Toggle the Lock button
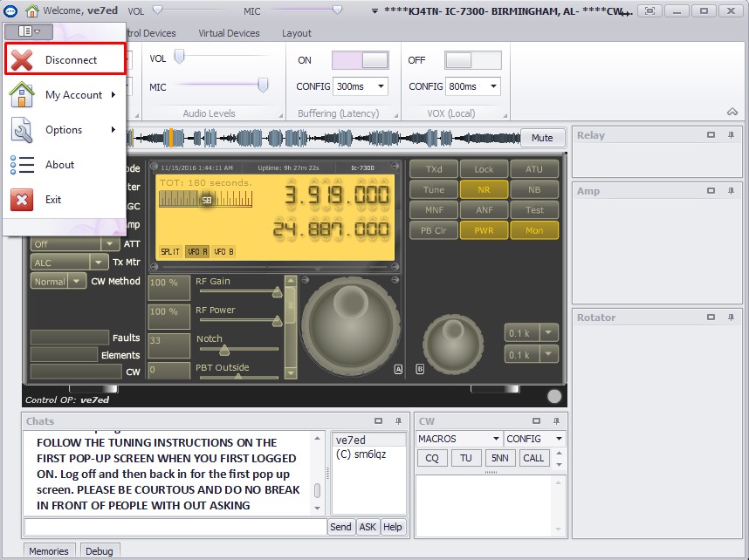The image size is (749, 560). (484, 169)
